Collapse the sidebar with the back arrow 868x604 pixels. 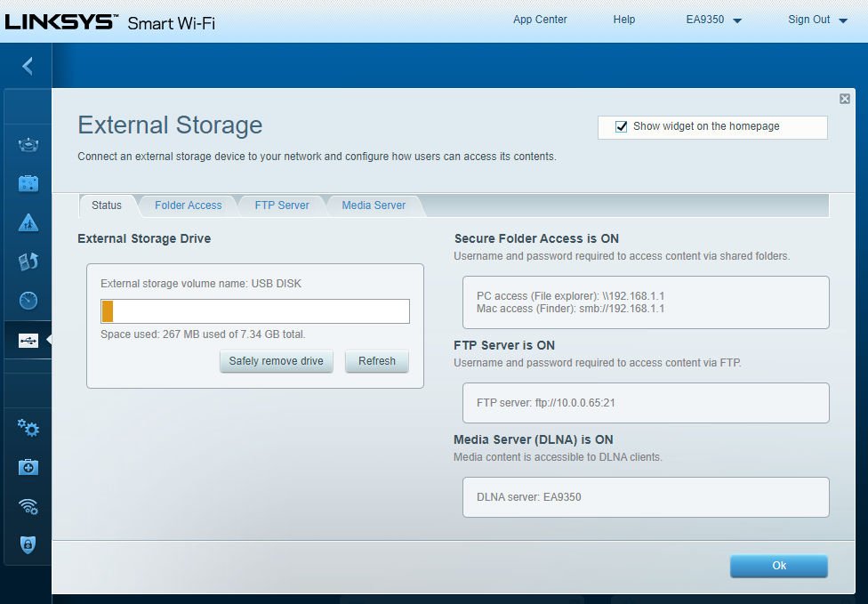[28, 66]
